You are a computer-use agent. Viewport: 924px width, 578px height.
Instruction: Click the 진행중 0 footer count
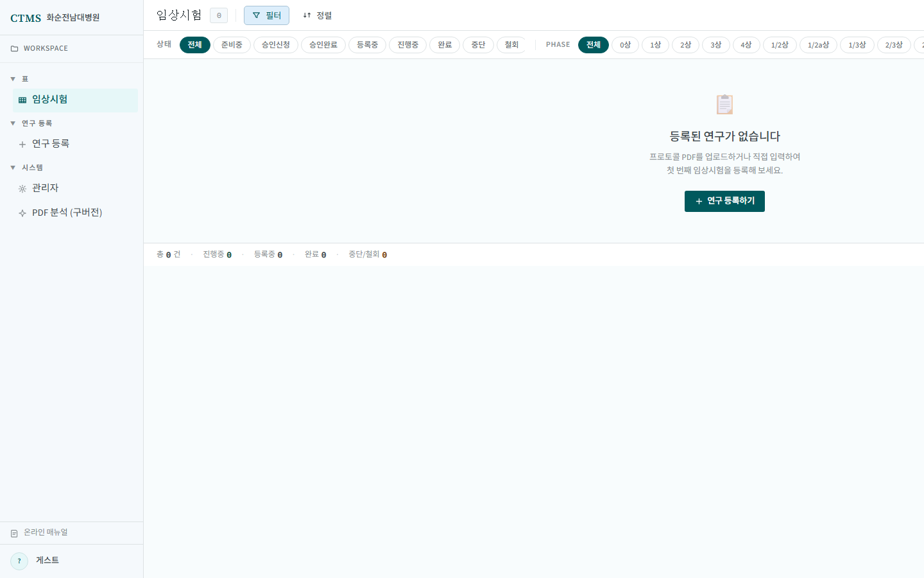pyautogui.click(x=218, y=255)
